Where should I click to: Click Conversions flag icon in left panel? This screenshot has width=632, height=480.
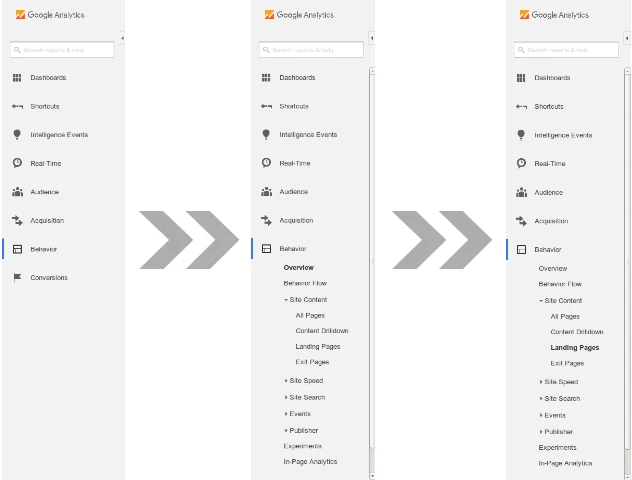(x=17, y=278)
